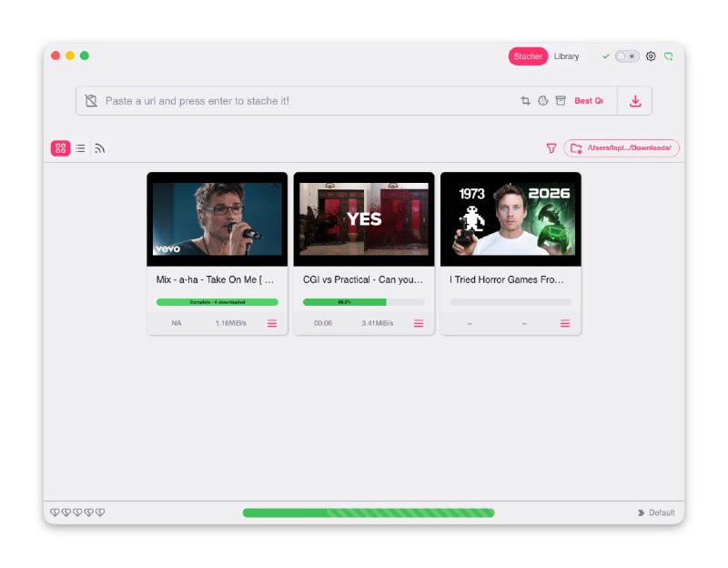The height and width of the screenshot is (568, 728).
Task: Open menu for CGI vs Practical item
Action: click(419, 323)
